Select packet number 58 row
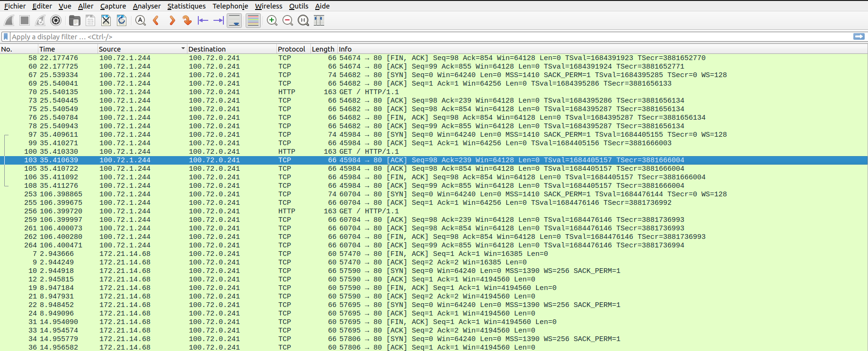The image size is (868, 351). pos(434,58)
